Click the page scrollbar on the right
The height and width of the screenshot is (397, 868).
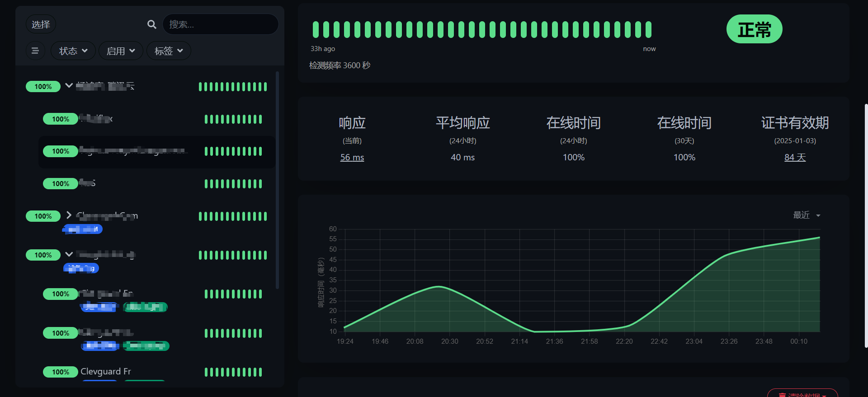pyautogui.click(x=866, y=226)
